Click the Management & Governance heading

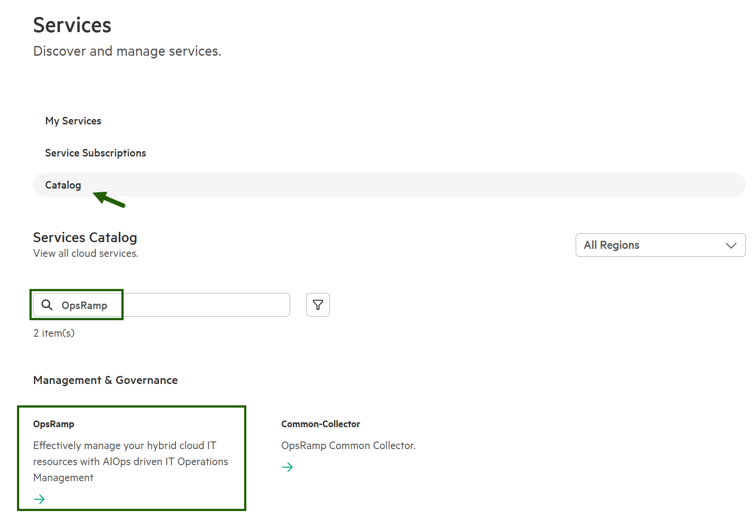tap(105, 380)
